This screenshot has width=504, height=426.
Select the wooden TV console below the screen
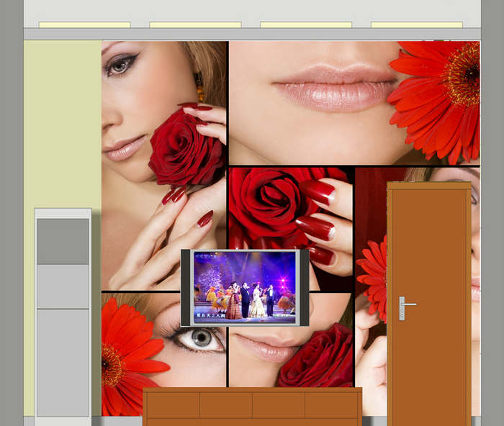[252, 407]
